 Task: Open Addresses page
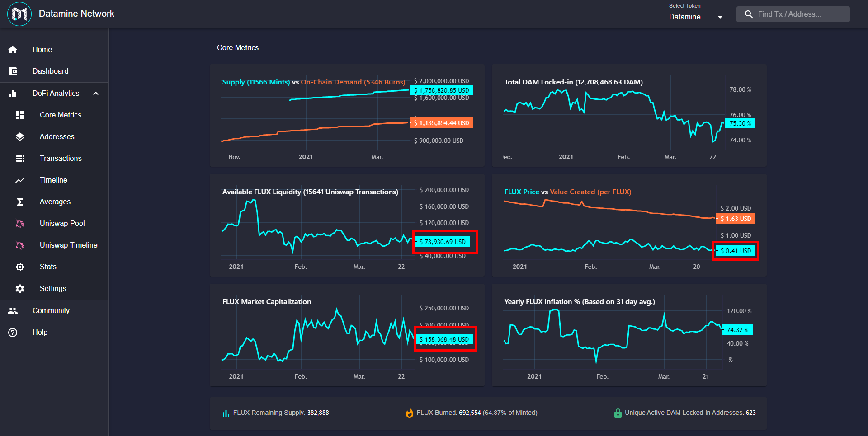(54, 137)
